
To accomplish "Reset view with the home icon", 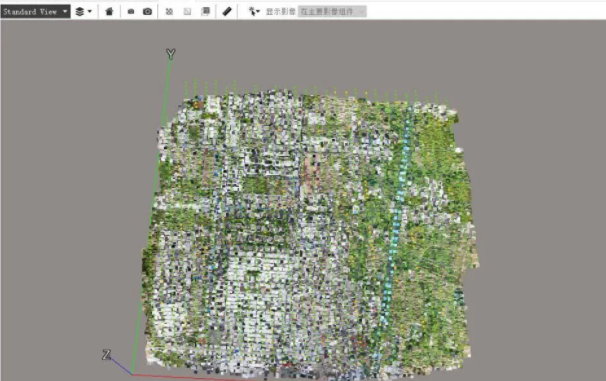I will tap(109, 12).
